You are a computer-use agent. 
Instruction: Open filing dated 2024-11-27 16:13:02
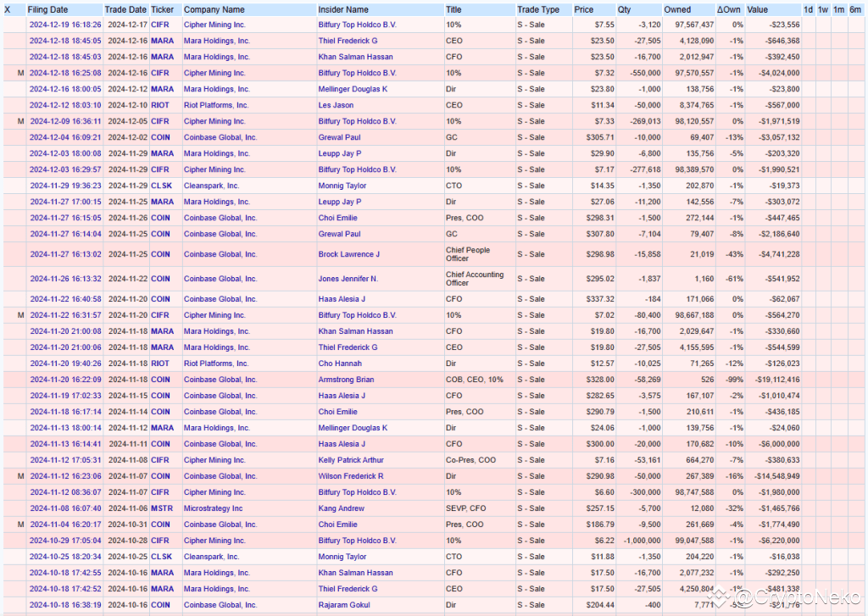pos(65,254)
